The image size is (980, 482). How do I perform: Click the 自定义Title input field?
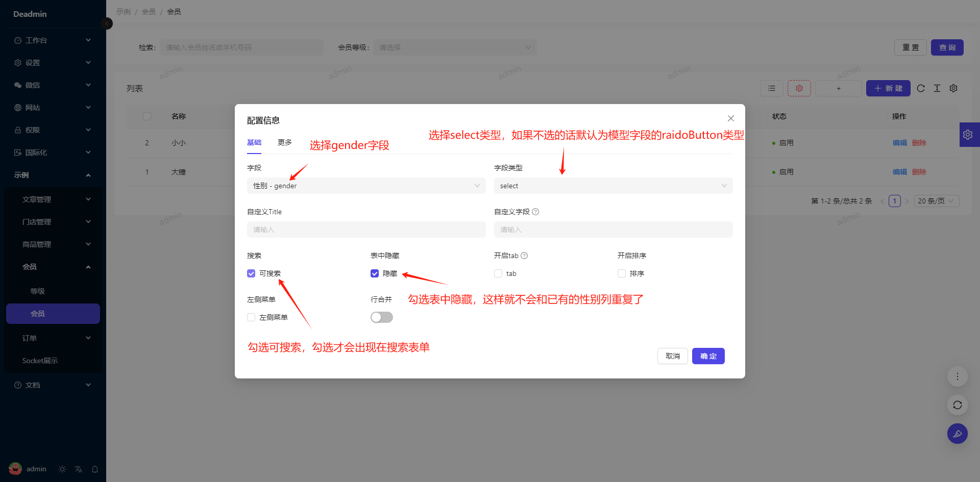(x=366, y=230)
